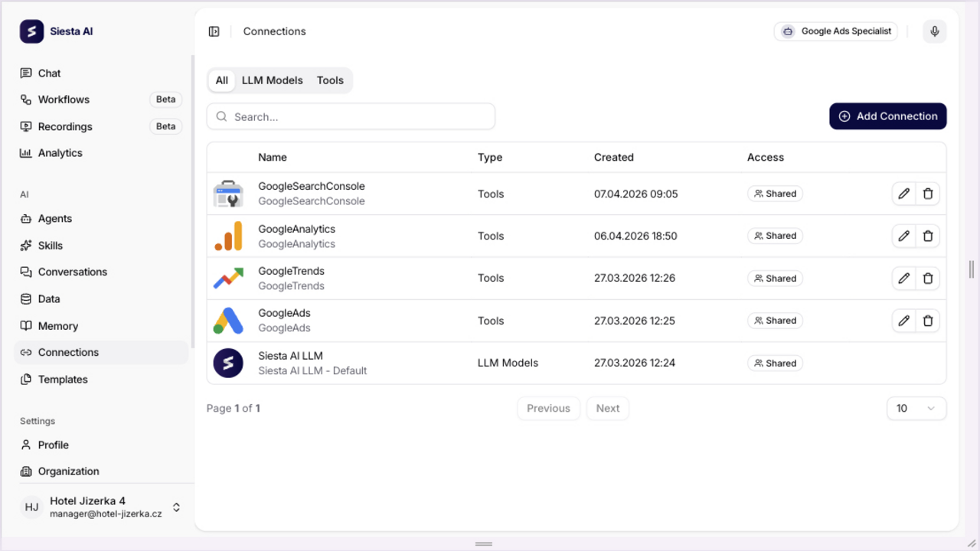The width and height of the screenshot is (980, 551).
Task: Edit the GoogleAnalytics connection
Action: pos(903,236)
